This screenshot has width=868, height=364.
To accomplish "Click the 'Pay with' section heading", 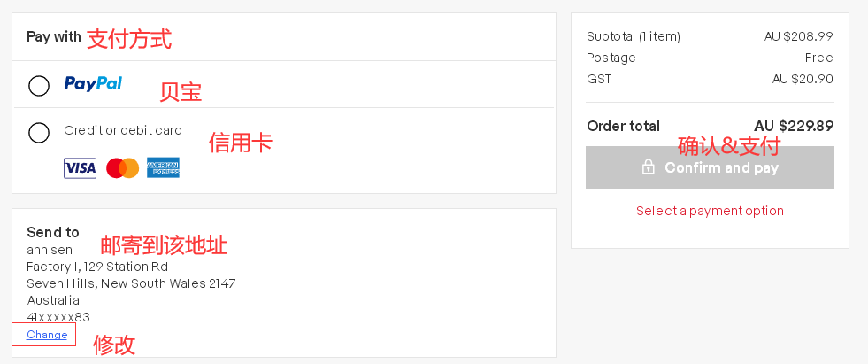I will point(54,37).
